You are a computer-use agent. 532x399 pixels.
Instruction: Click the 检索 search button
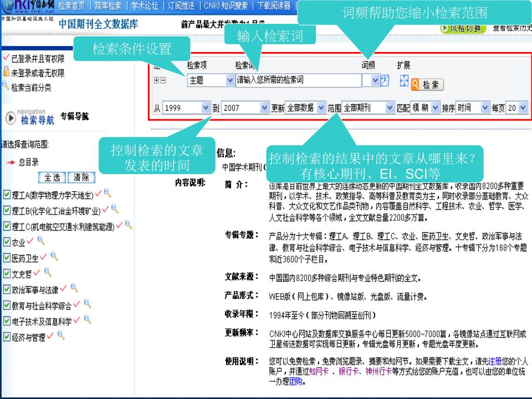pyautogui.click(x=427, y=85)
